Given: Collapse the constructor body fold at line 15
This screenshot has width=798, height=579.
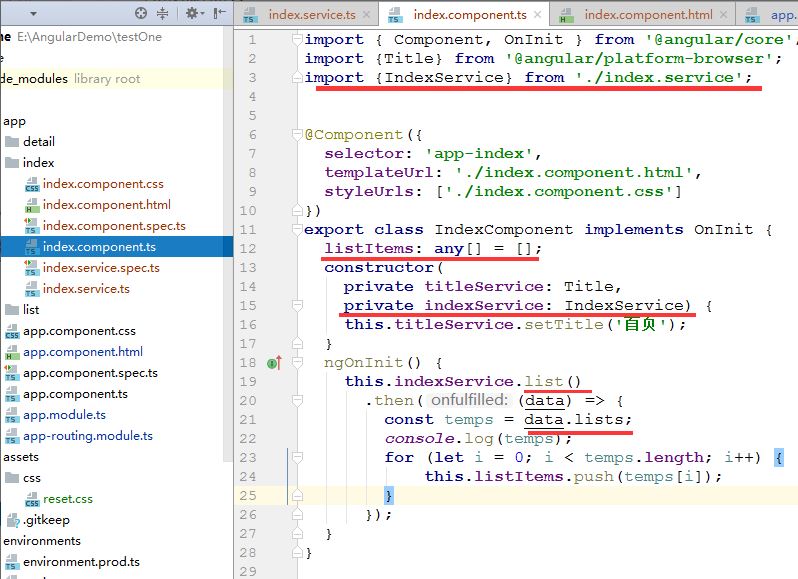Looking at the screenshot, I should pyautogui.click(x=297, y=305).
